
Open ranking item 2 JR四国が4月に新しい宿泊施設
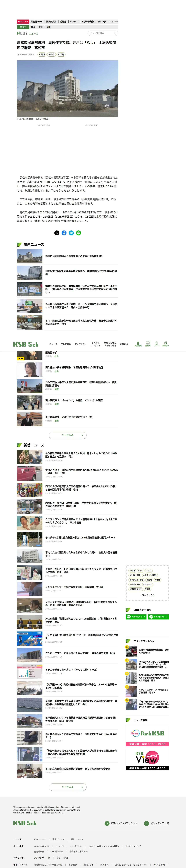coord(147,664)
